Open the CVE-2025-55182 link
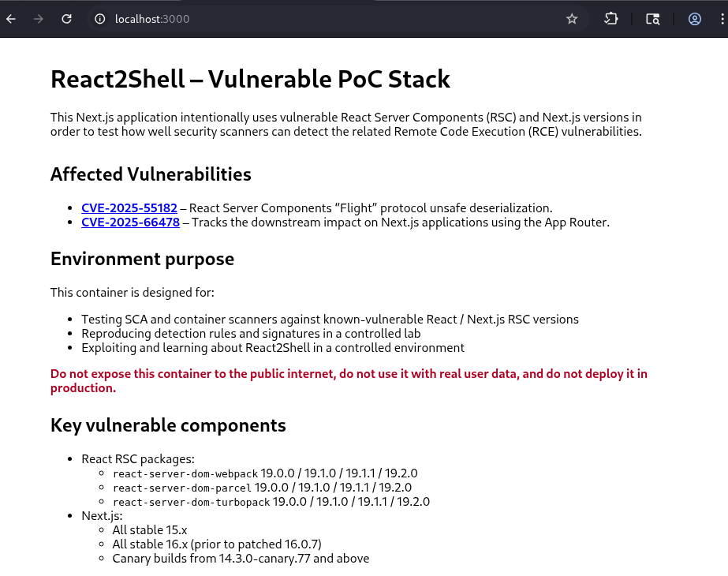This screenshot has width=728, height=576. click(x=129, y=208)
